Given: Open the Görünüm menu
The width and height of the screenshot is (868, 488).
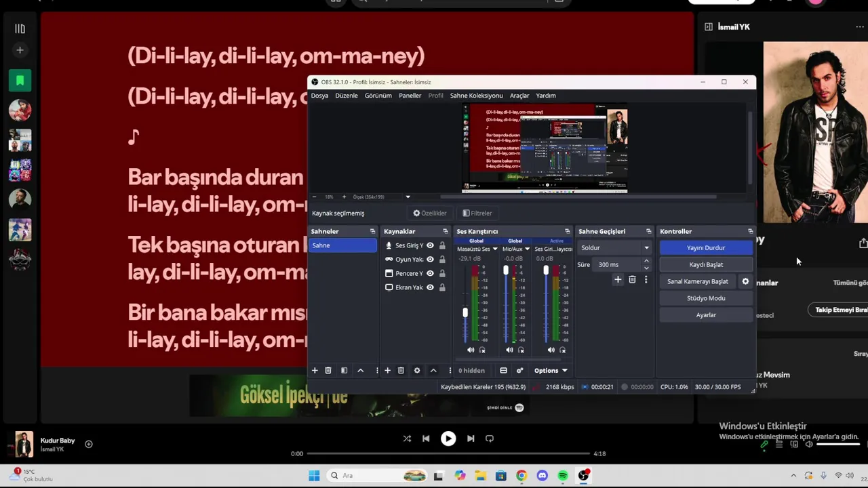Looking at the screenshot, I should click(378, 96).
